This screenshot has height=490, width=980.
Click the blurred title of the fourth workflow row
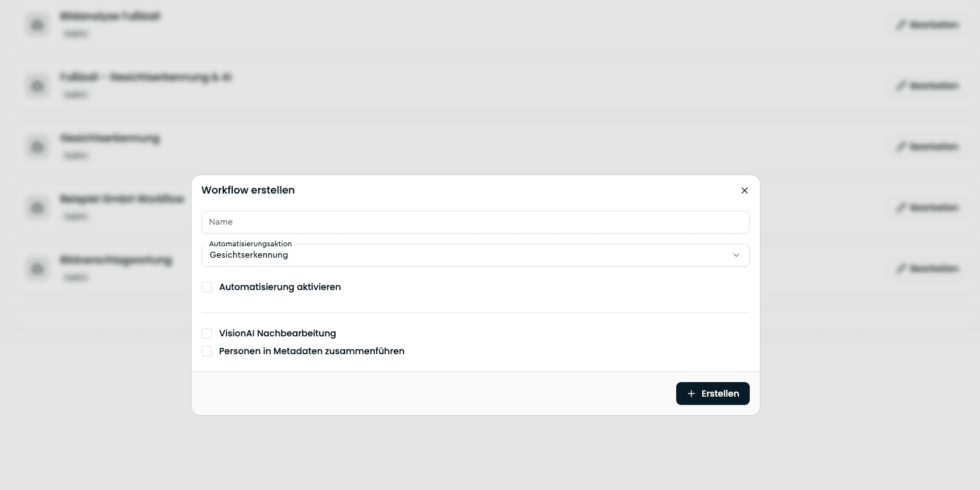pos(122,199)
